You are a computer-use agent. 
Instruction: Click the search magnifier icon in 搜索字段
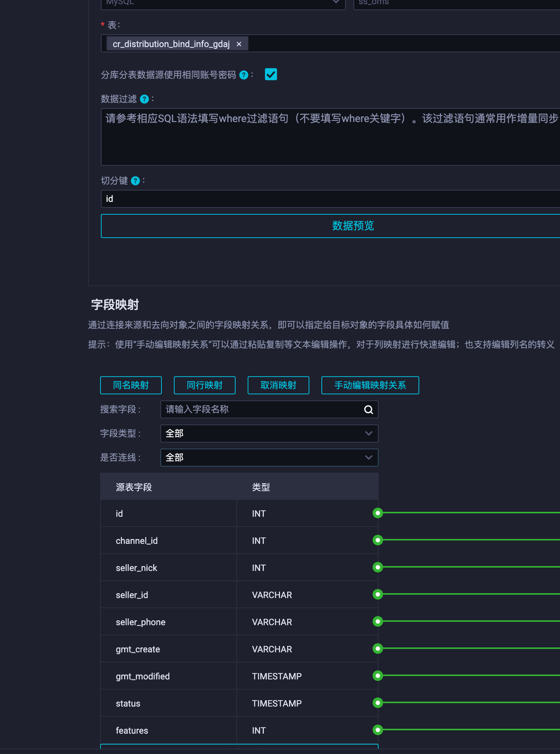coord(369,409)
